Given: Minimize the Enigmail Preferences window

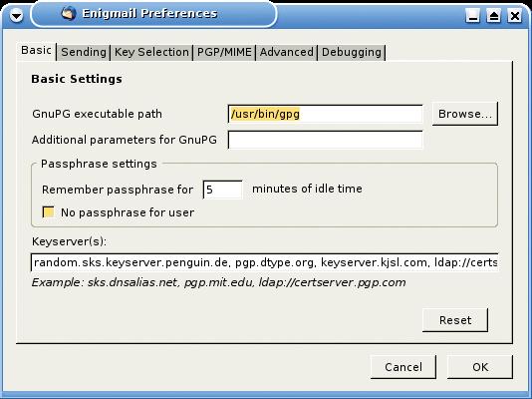Looking at the screenshot, I should (x=472, y=15).
